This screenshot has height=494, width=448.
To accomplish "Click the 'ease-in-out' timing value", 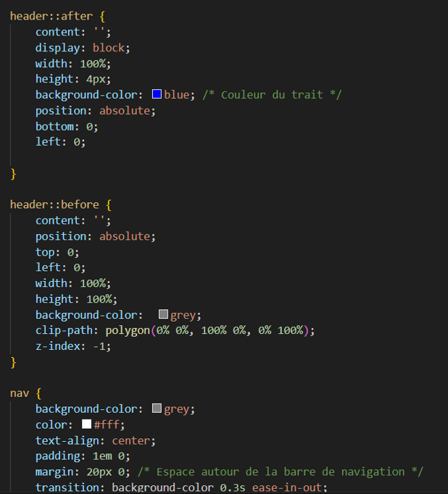I will coord(289,487).
